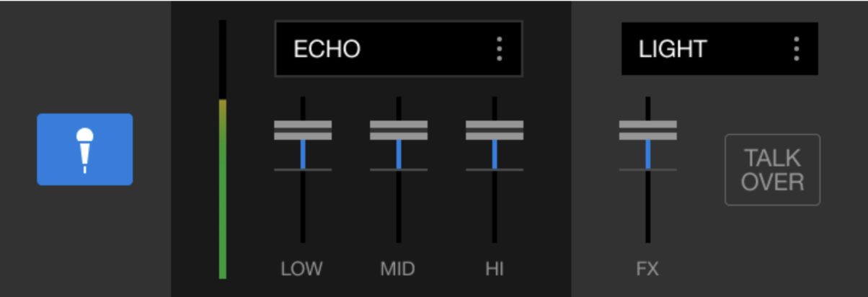868x297 pixels.
Task: Click the white microphone icon
Action: click(x=85, y=150)
